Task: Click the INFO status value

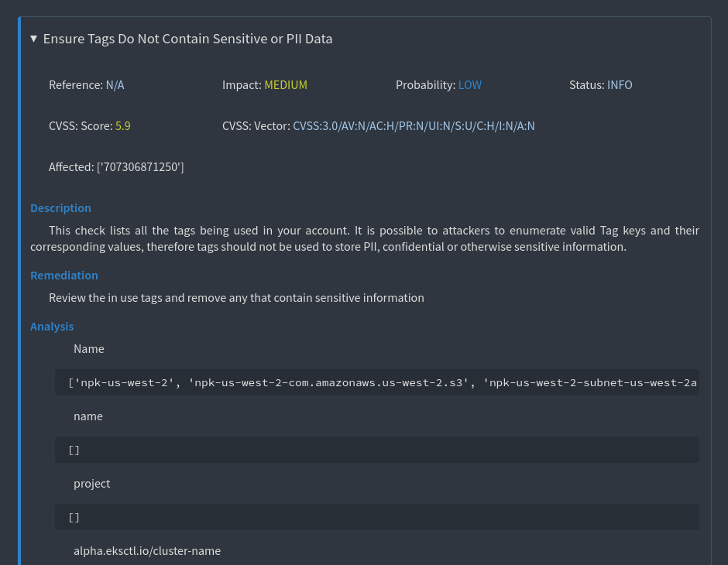Action: [620, 85]
